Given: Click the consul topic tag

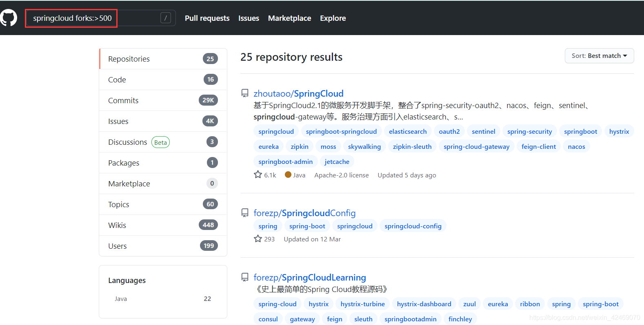Looking at the screenshot, I should click(x=268, y=319).
